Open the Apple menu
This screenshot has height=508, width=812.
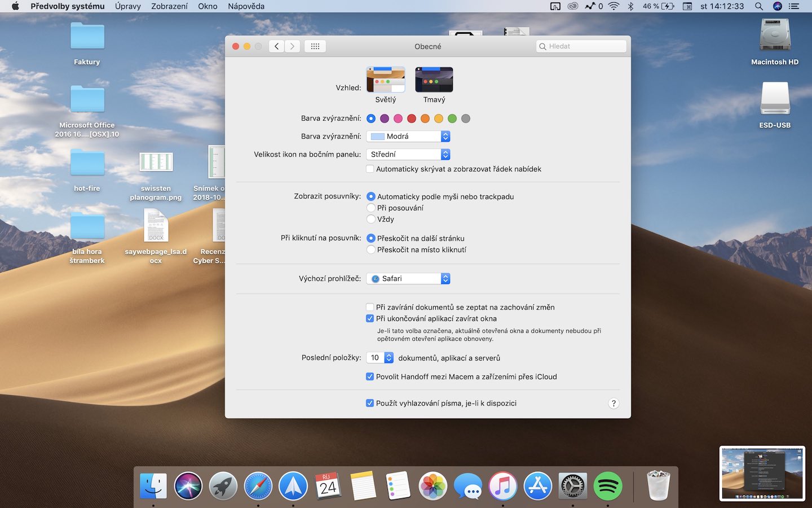pos(15,6)
